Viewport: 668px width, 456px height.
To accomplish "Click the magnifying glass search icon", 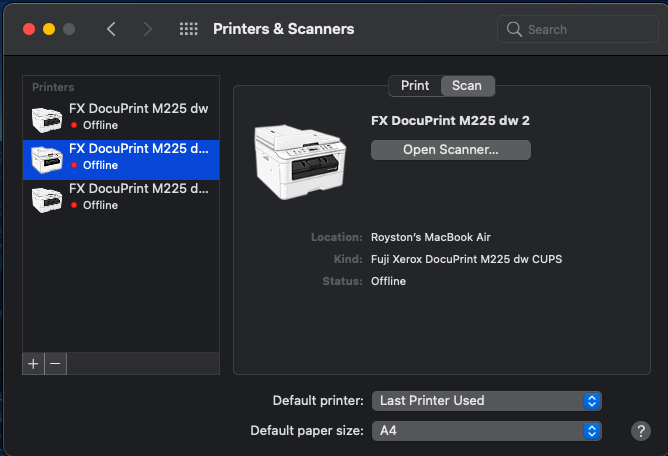I will click(515, 29).
